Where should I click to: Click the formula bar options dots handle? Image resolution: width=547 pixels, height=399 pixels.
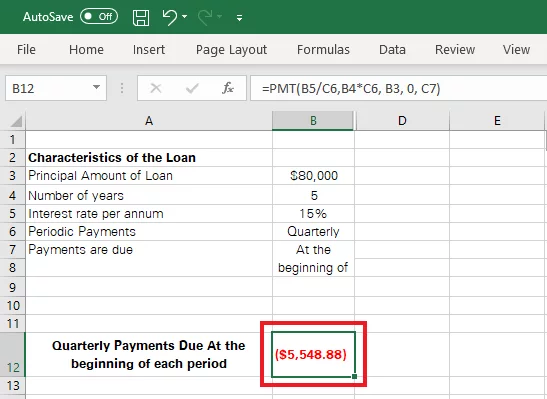122,88
